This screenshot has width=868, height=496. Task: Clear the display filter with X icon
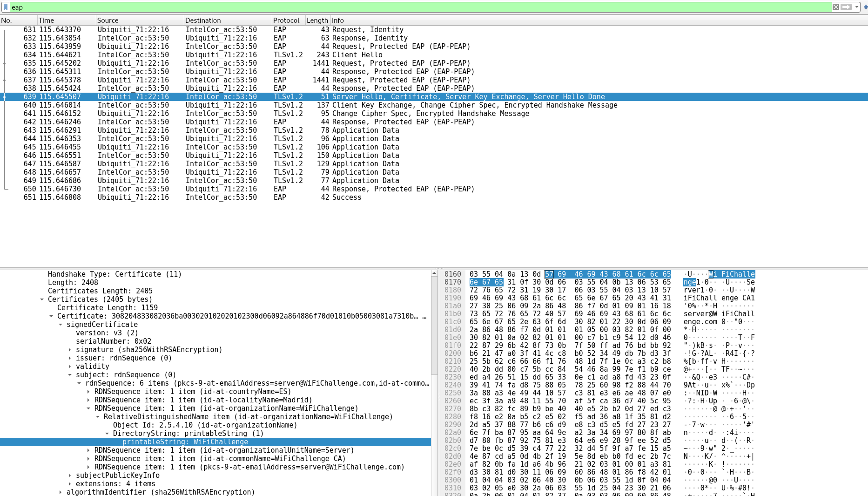(x=836, y=7)
